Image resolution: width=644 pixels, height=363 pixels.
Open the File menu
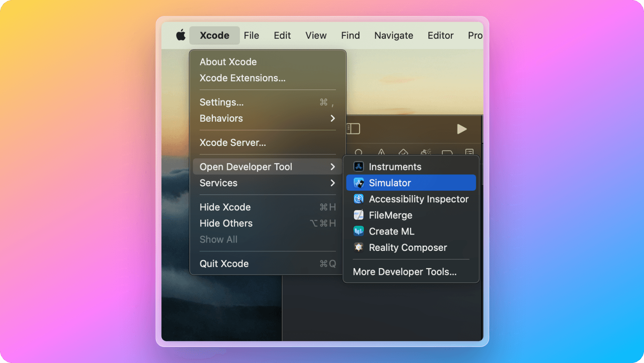[251, 36]
